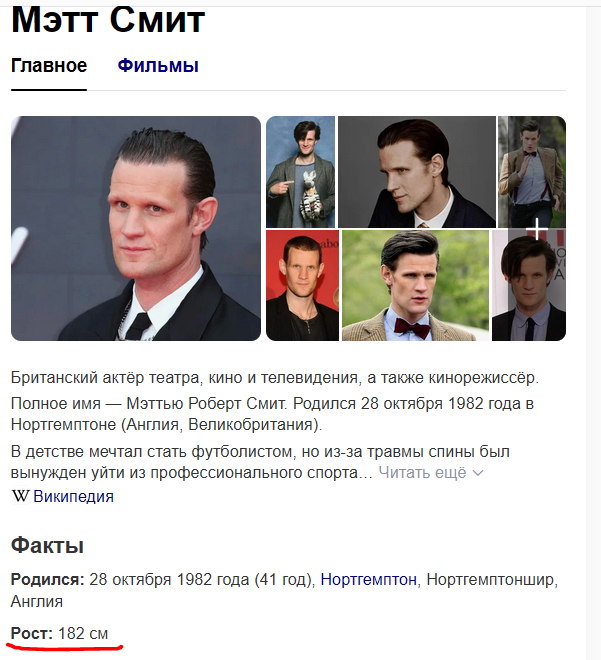The width and height of the screenshot is (601, 660).
Task: Click the chevron next to Читать ещё
Action: tap(478, 473)
